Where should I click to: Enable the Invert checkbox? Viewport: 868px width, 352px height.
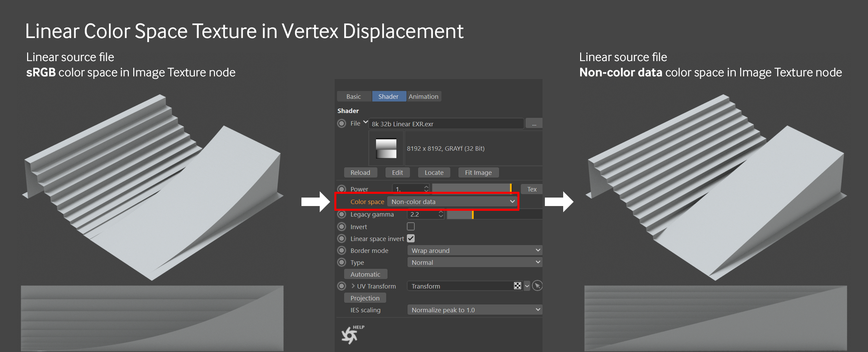coord(411,226)
